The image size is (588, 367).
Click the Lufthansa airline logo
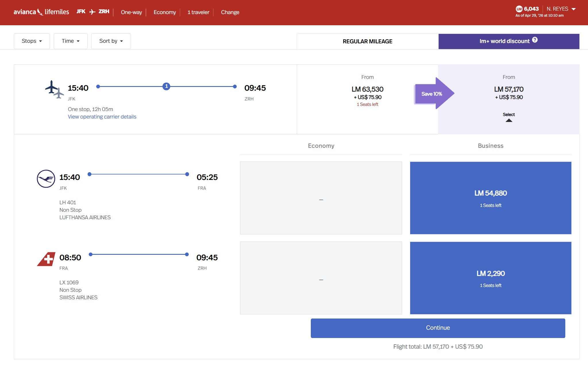[46, 178]
